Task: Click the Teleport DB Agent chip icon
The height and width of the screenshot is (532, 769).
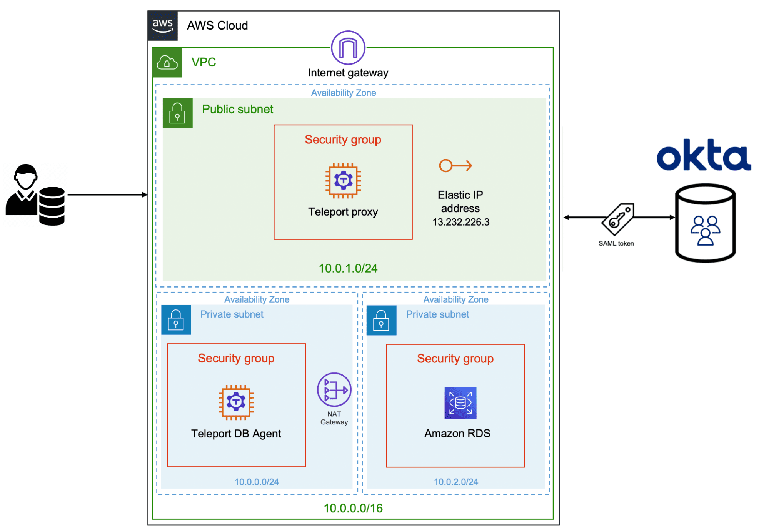Action: (x=236, y=402)
